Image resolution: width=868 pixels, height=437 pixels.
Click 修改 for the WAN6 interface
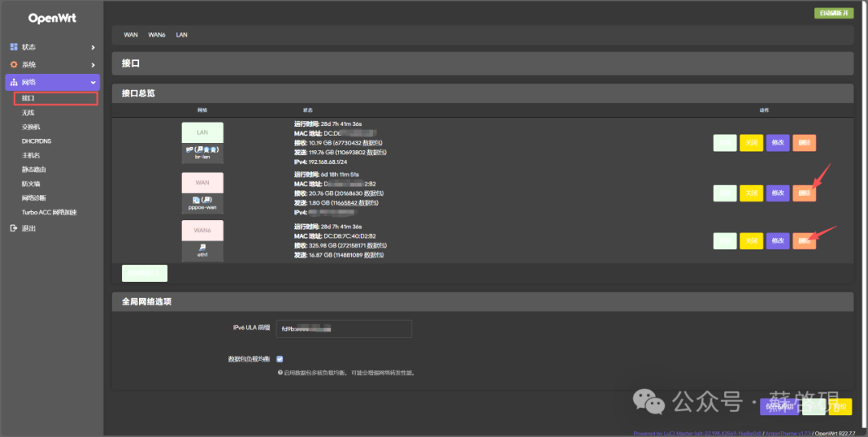(x=778, y=241)
